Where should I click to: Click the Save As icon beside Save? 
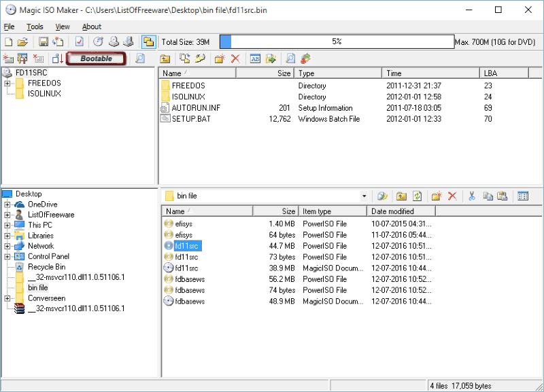58,42
